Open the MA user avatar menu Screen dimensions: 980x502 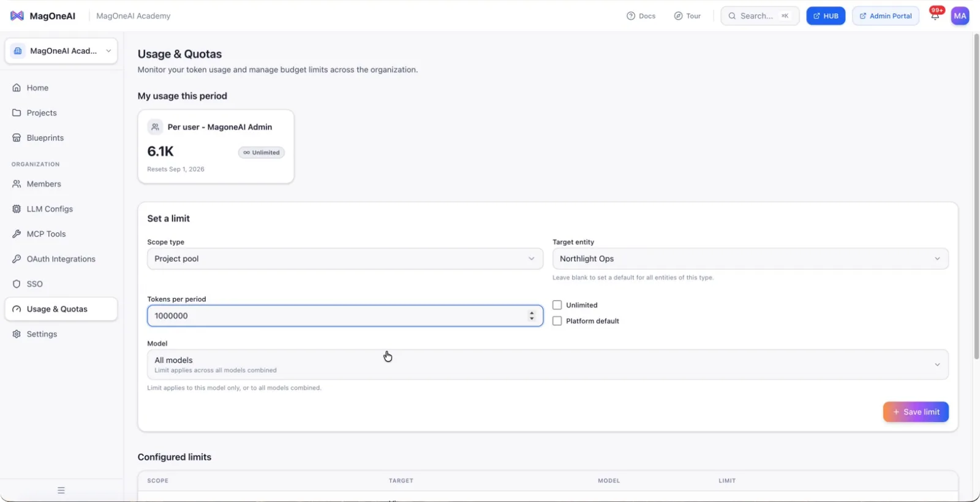tap(960, 16)
